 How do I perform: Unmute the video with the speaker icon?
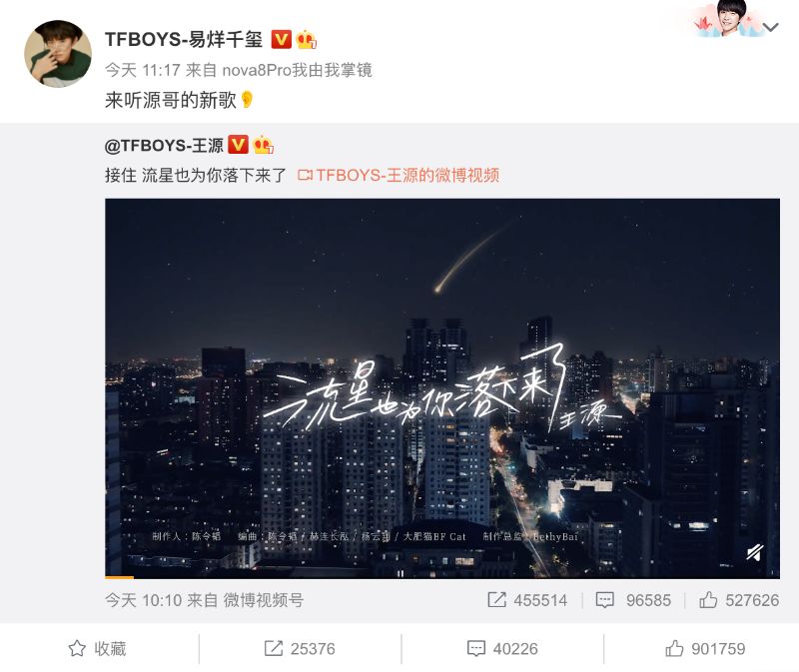click(x=755, y=553)
